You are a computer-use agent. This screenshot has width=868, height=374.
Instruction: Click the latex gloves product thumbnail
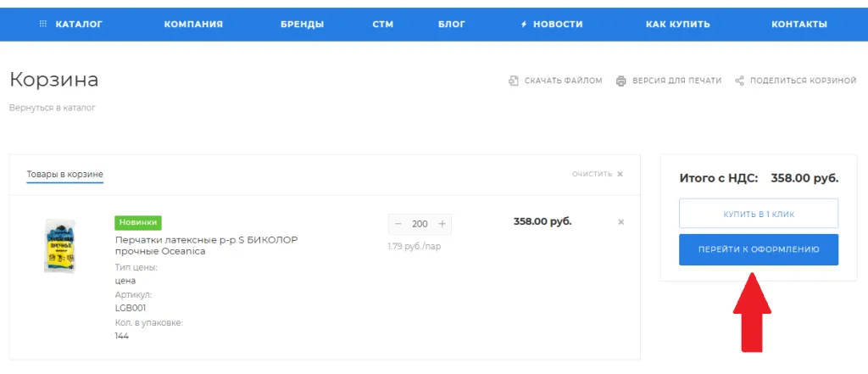tap(60, 246)
